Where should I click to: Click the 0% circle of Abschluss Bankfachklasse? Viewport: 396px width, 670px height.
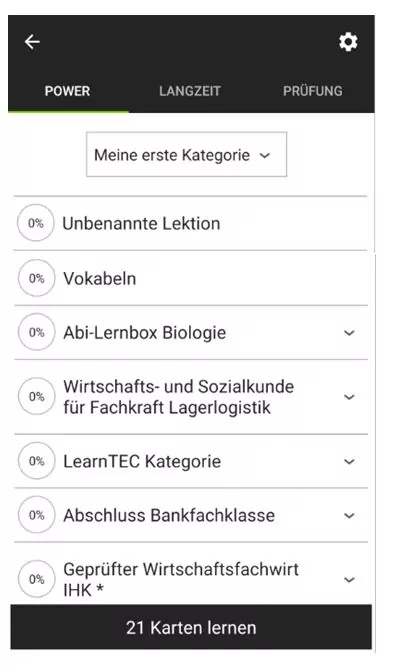pyautogui.click(x=37, y=515)
